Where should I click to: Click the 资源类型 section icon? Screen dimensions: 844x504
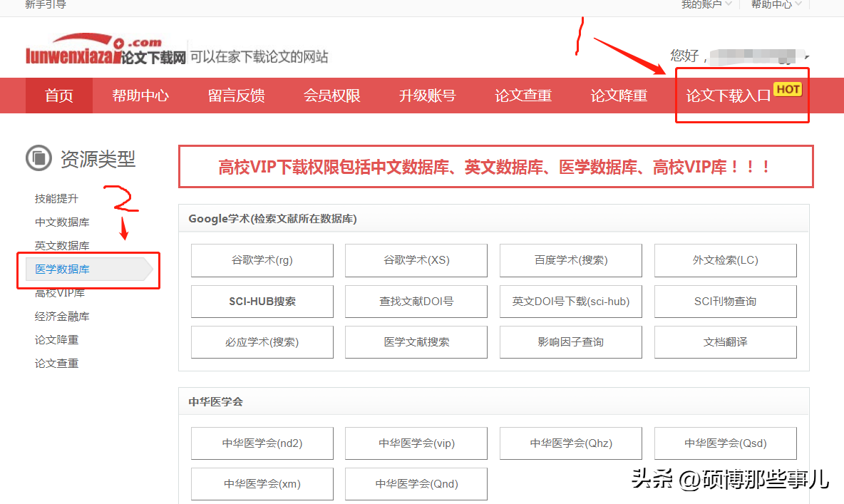coord(38,158)
